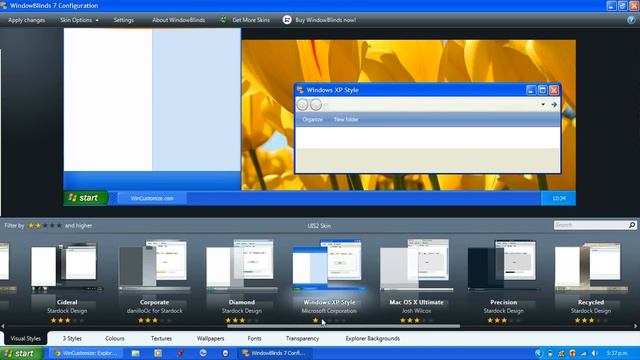Set rating filter to four stars
This screenshot has width=640, height=360.
(52, 225)
